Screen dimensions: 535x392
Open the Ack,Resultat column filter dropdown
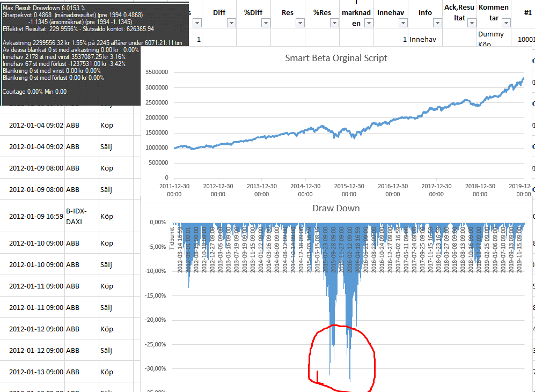pos(472,23)
